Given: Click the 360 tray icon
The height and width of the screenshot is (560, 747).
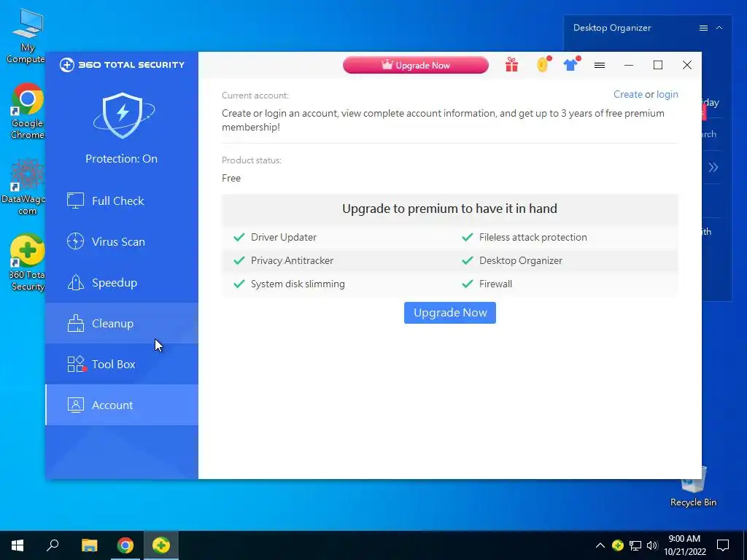Looking at the screenshot, I should click(x=618, y=545).
